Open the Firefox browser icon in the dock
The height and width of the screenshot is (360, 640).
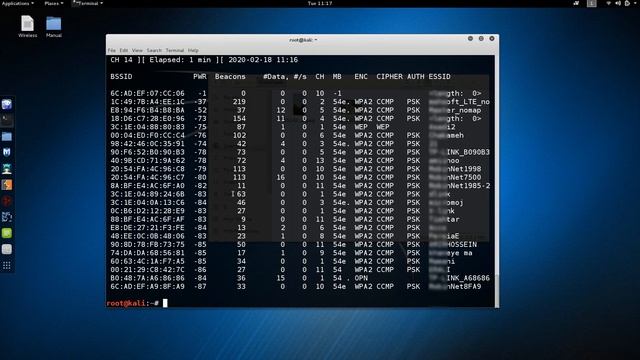click(7, 104)
